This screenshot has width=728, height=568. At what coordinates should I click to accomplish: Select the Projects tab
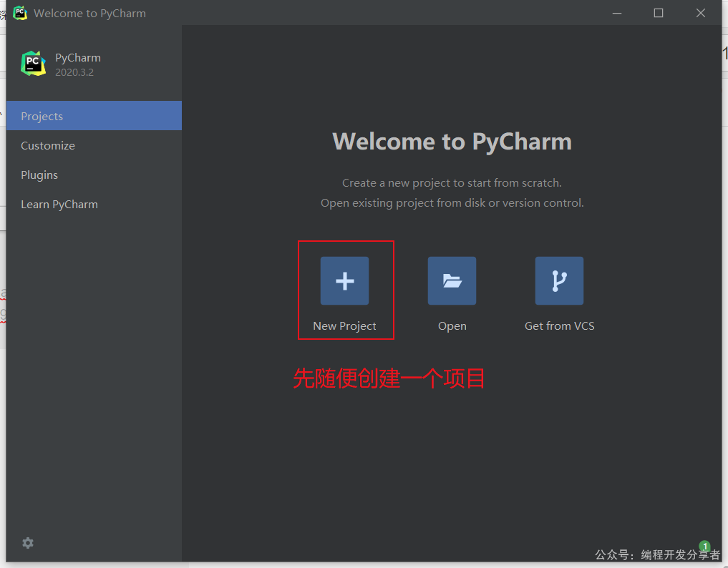coord(94,116)
